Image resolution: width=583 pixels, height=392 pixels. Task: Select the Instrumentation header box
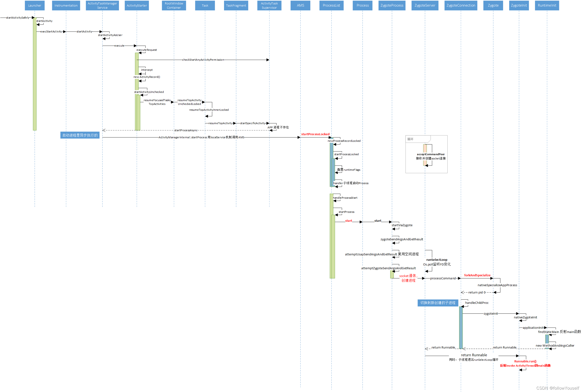66,5
